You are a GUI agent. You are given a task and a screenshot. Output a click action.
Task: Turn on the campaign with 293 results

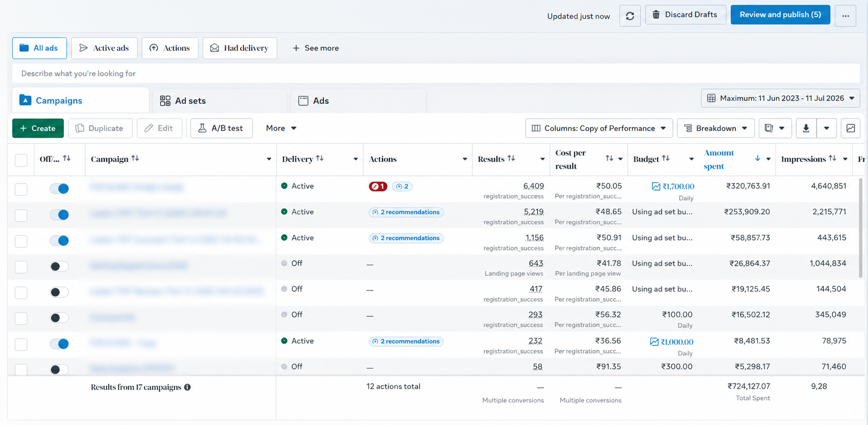(60, 318)
